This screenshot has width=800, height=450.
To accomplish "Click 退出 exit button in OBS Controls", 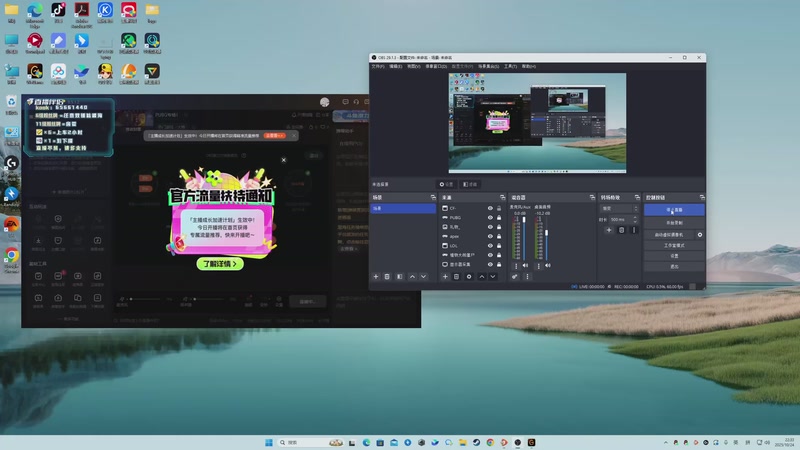I will (674, 267).
